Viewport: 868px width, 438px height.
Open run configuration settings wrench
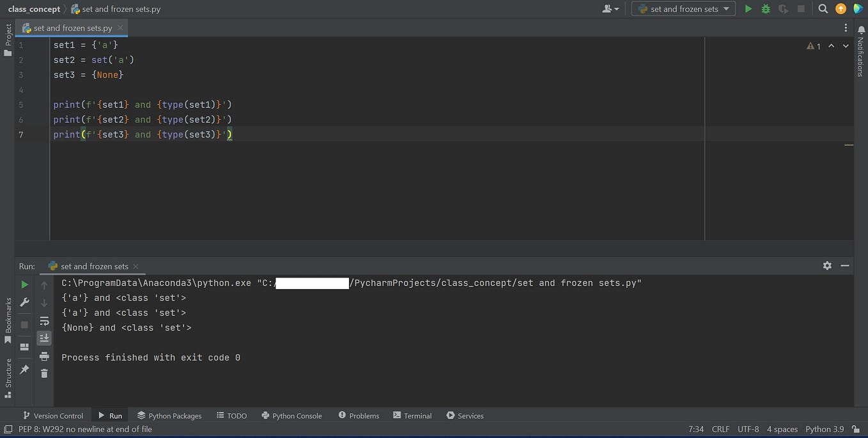coord(24,302)
